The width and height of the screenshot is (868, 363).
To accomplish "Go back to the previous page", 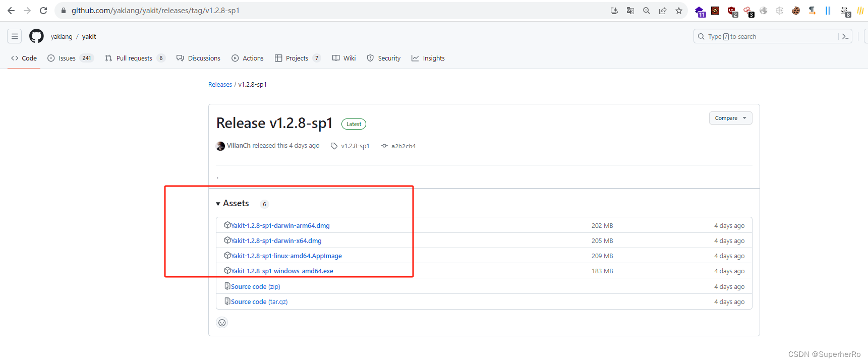I will [11, 11].
